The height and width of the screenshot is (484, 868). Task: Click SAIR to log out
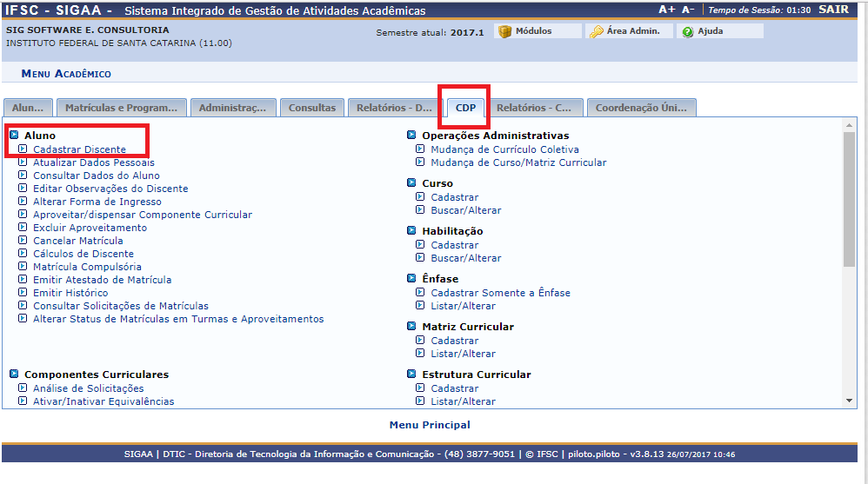point(833,10)
